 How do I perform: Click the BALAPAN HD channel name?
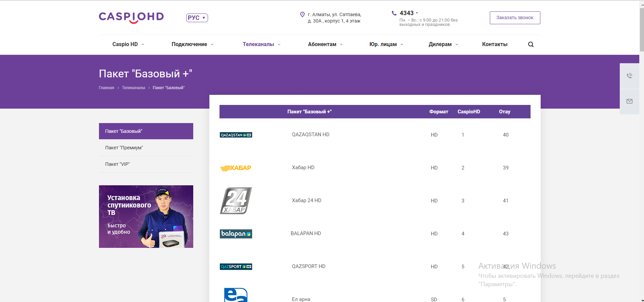point(306,233)
